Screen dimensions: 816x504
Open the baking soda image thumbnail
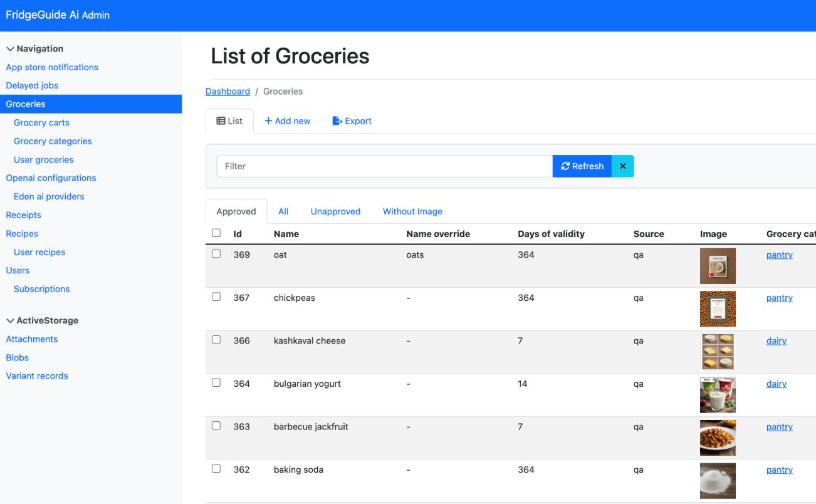tap(718, 481)
